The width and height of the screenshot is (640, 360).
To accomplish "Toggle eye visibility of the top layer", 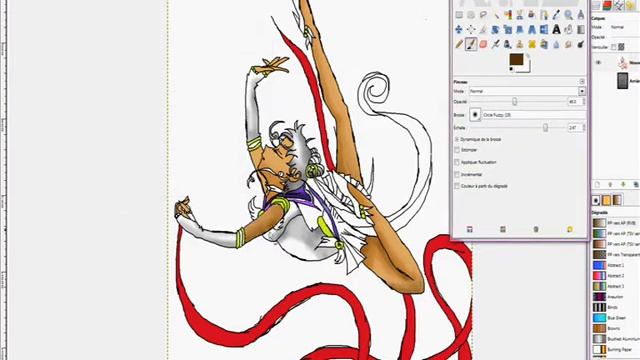I will click(598, 63).
